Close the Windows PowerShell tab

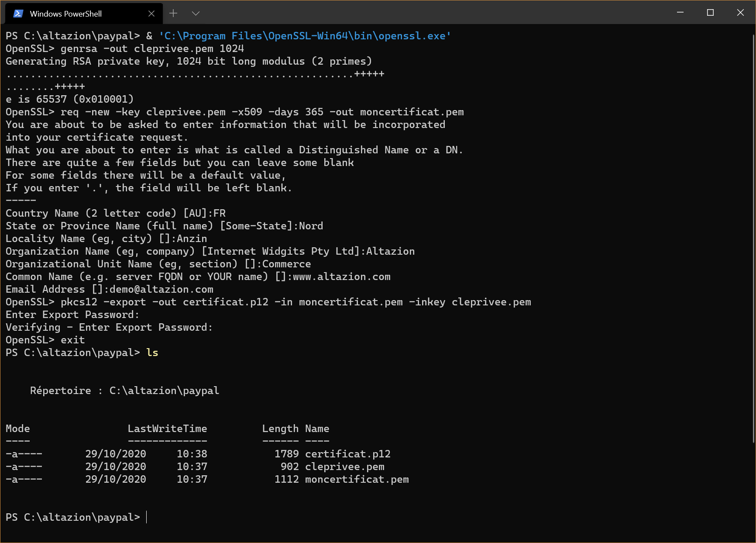point(151,14)
